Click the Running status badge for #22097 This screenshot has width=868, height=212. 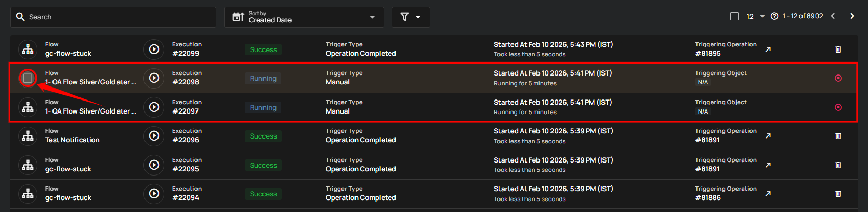click(x=263, y=108)
